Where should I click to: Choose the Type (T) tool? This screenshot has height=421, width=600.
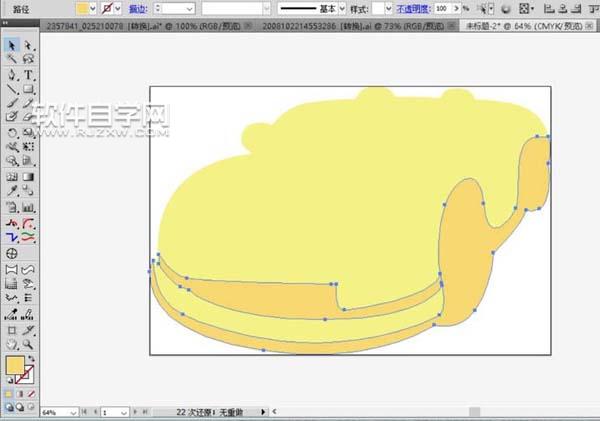28,75
